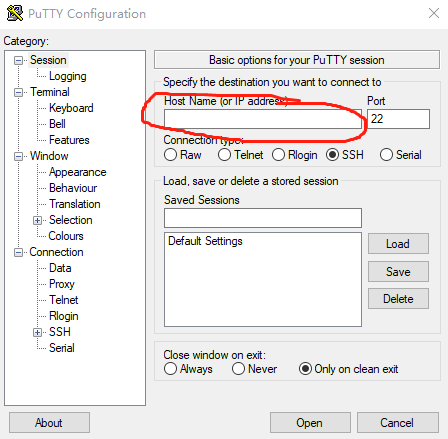Select Raw connection type
The image size is (448, 439).
coord(170,155)
